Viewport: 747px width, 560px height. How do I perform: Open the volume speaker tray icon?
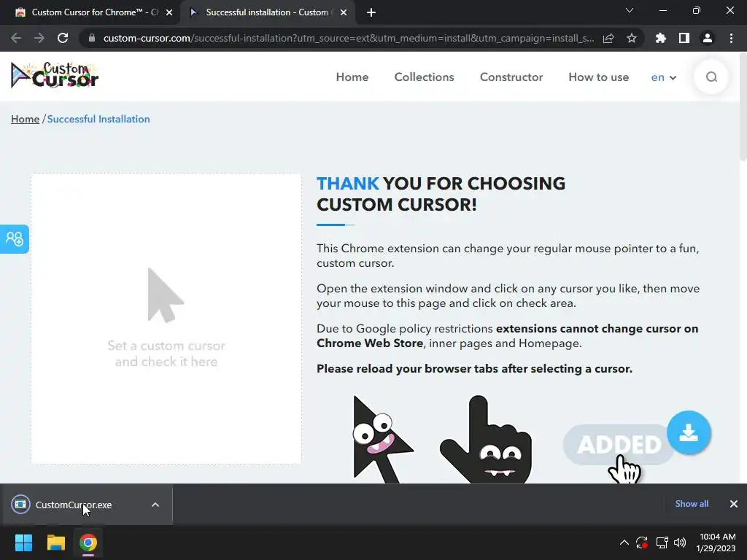pos(680,542)
